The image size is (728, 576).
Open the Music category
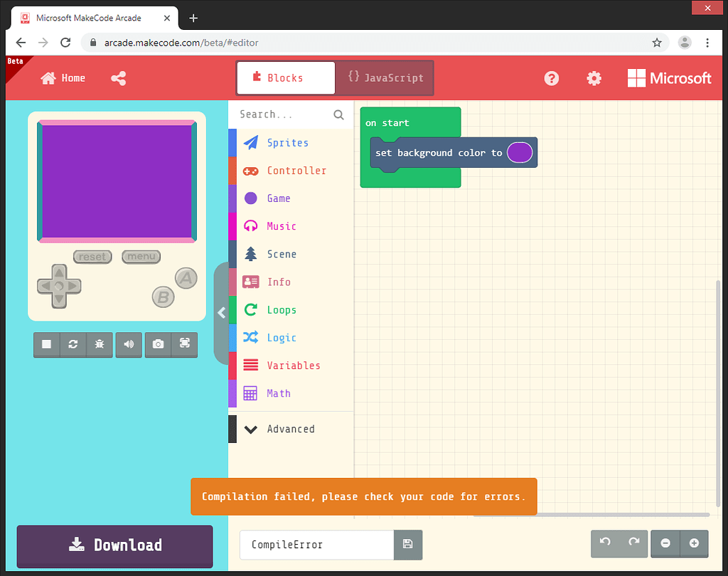[x=291, y=226]
